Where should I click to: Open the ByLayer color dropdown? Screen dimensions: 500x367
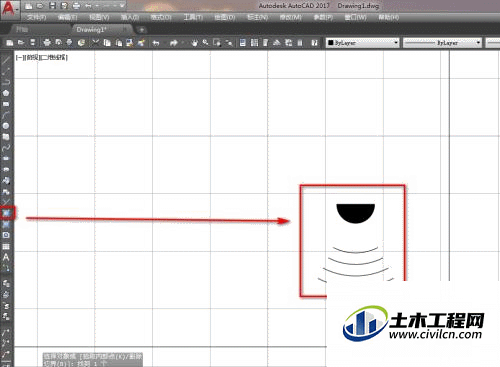click(363, 43)
